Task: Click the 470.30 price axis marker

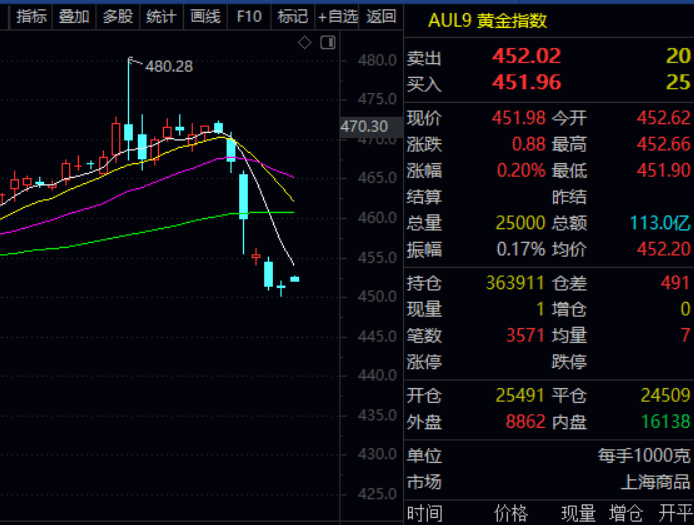Action: (364, 126)
